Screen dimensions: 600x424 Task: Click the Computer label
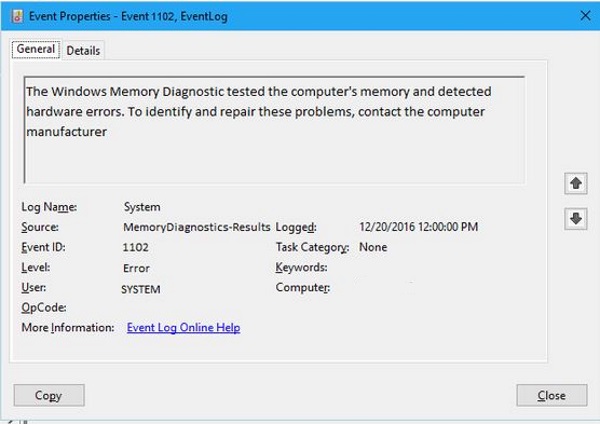tap(303, 288)
